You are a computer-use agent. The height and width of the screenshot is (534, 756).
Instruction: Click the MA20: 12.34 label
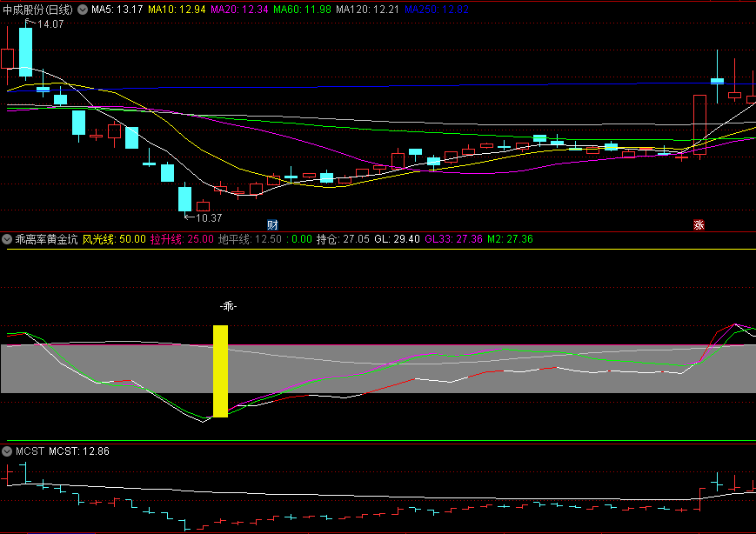pyautogui.click(x=239, y=10)
